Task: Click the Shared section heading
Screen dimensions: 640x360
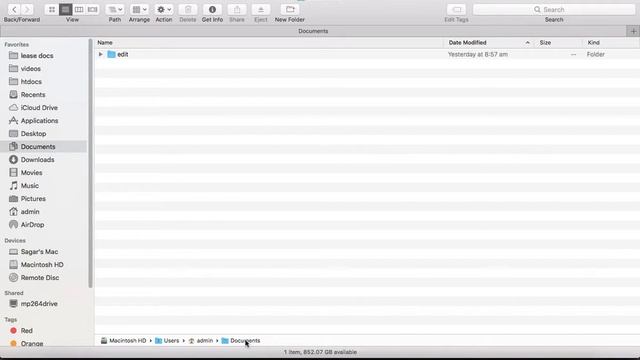Action: tap(14, 293)
